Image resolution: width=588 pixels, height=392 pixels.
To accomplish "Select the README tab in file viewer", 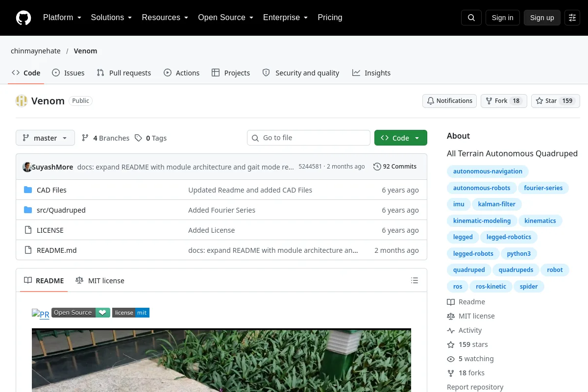I will coord(44,281).
